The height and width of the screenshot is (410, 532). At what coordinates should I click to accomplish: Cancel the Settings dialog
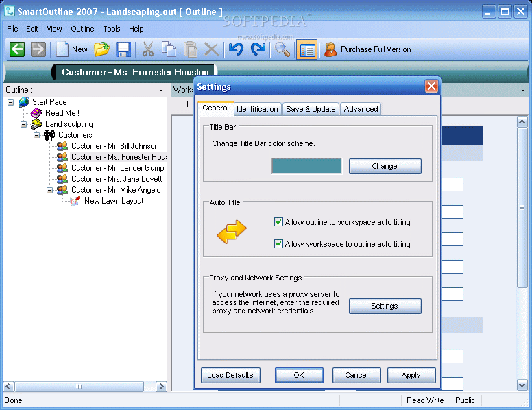tap(356, 375)
